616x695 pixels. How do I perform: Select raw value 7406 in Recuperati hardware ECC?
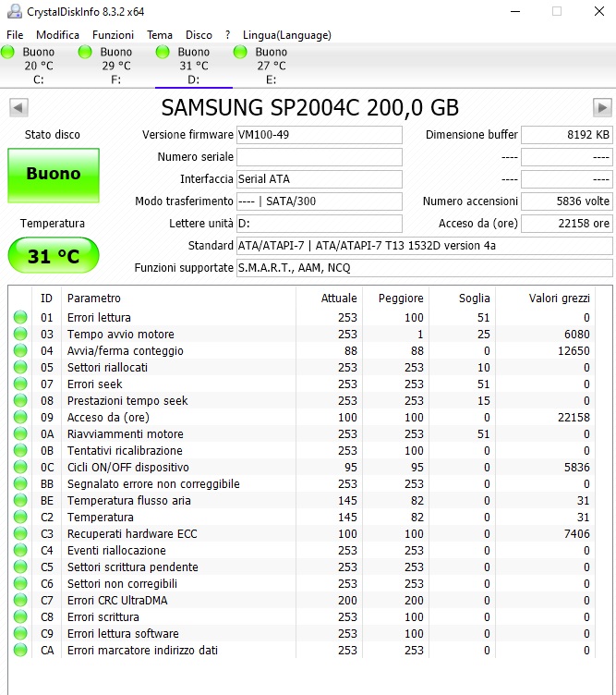click(577, 533)
